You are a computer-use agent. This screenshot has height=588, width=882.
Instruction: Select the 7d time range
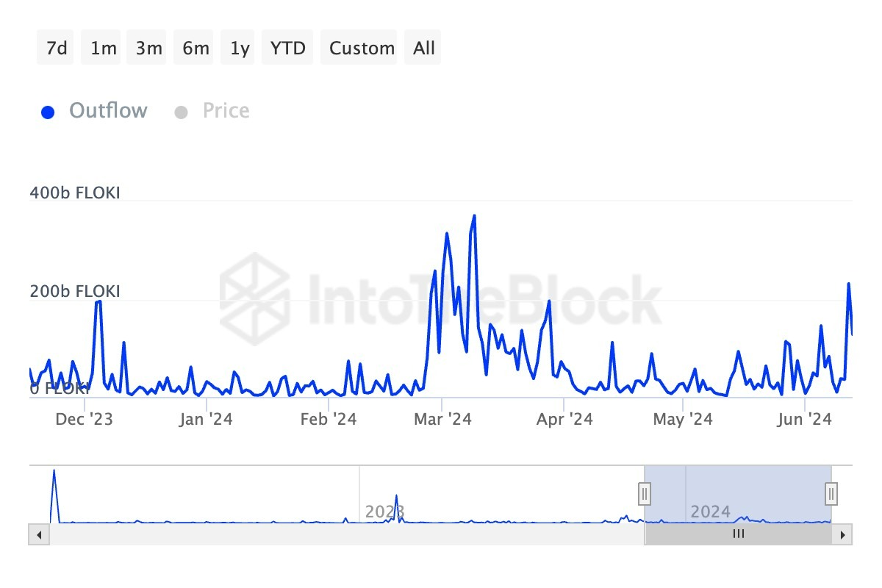coord(56,48)
